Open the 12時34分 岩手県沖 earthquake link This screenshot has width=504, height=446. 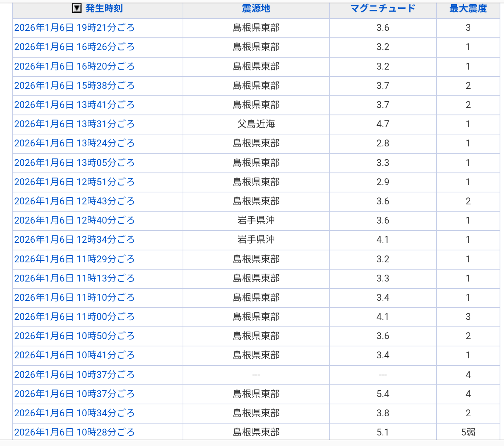pos(74,239)
